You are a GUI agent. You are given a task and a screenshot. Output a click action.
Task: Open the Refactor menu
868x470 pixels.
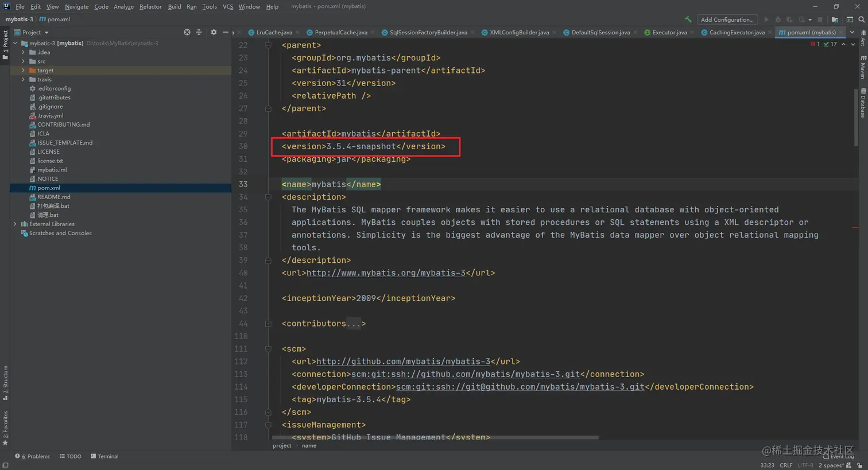[x=150, y=6]
